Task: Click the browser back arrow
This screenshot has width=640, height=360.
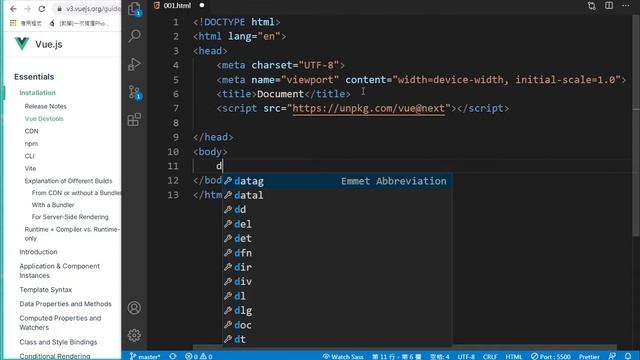Action: click(13, 9)
